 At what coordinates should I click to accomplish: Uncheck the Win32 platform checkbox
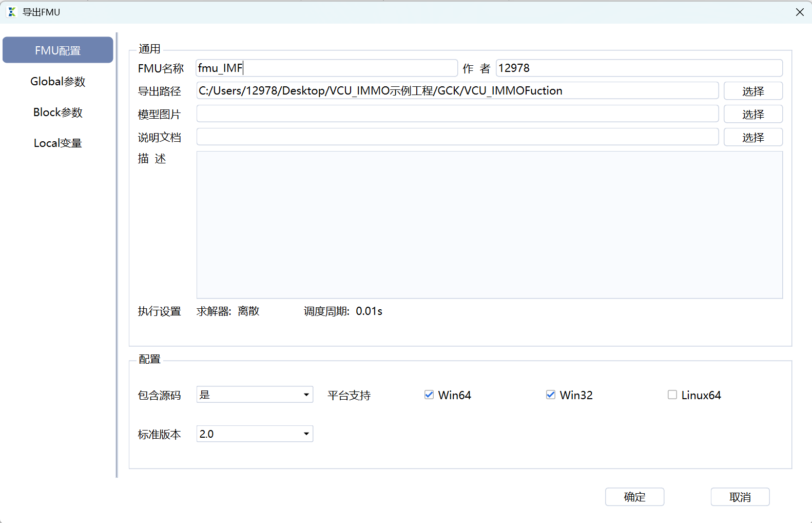pos(551,395)
